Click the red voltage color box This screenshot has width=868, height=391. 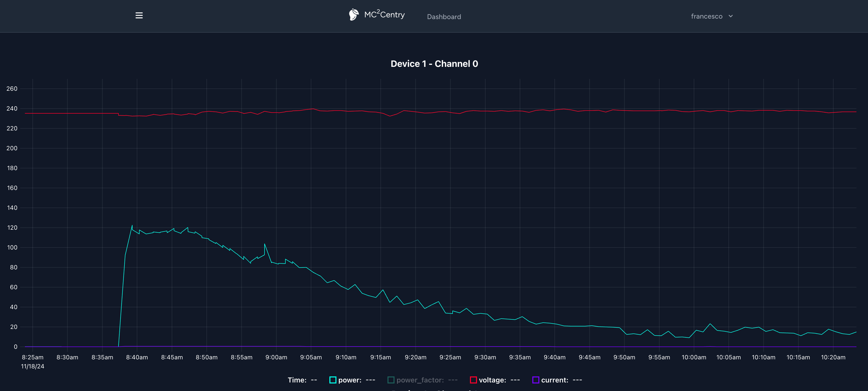pyautogui.click(x=473, y=380)
